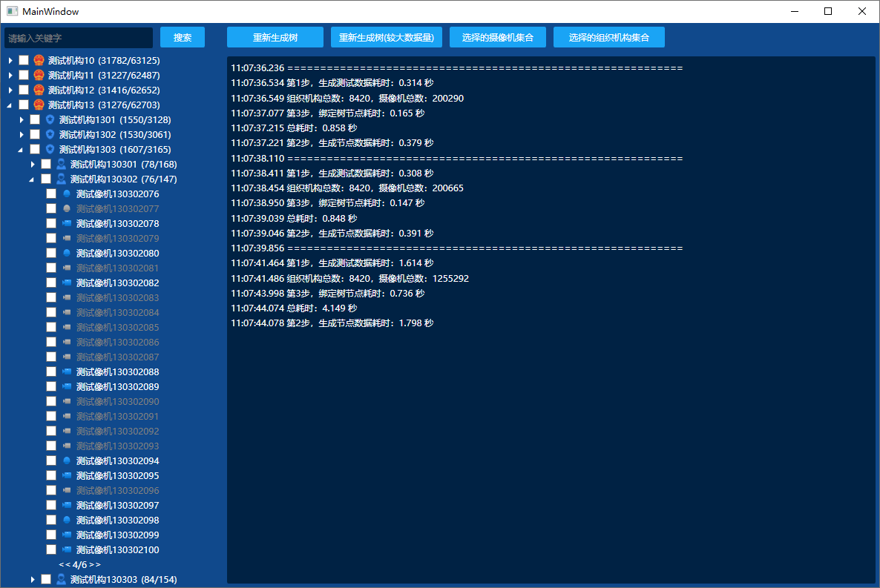Click log line 总耗时: 4.149 秒
This screenshot has height=588, width=880.
pos(294,308)
